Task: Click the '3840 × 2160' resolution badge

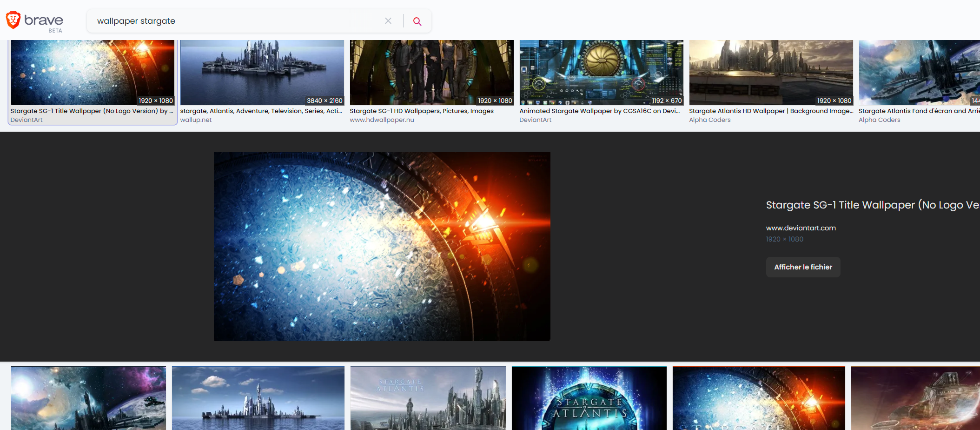Action: click(324, 101)
